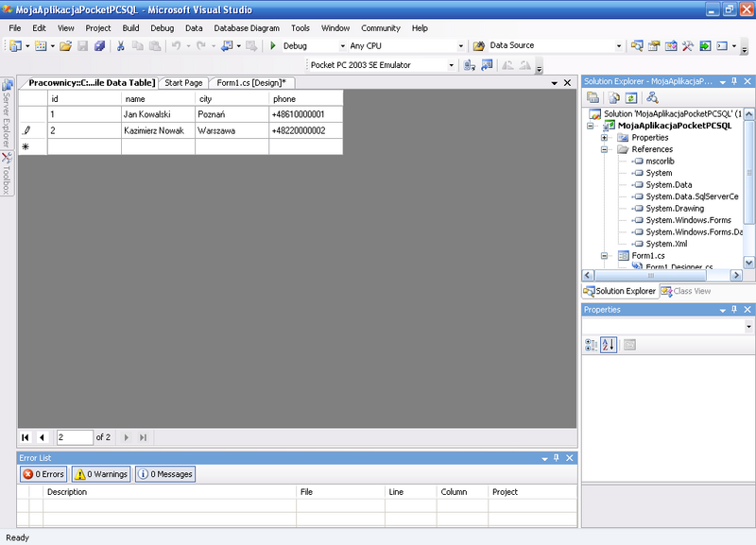Click the Open File folder icon
Image resolution: width=756 pixels, height=545 pixels.
(x=65, y=45)
